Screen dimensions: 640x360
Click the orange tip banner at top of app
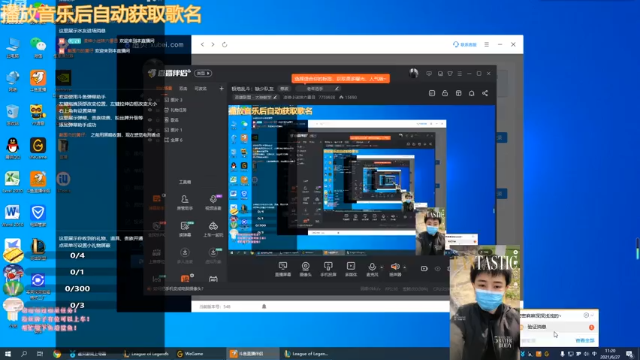click(x=340, y=78)
